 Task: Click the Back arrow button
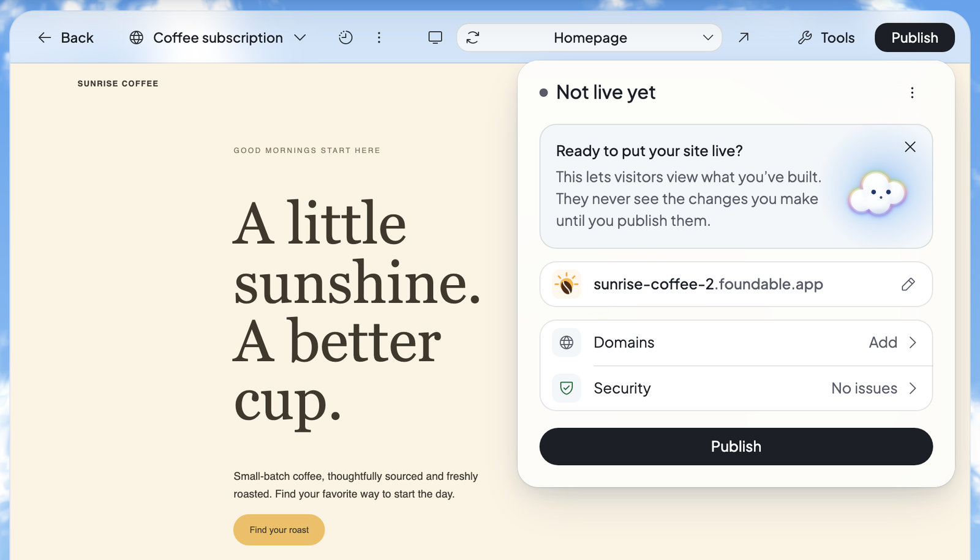click(66, 38)
